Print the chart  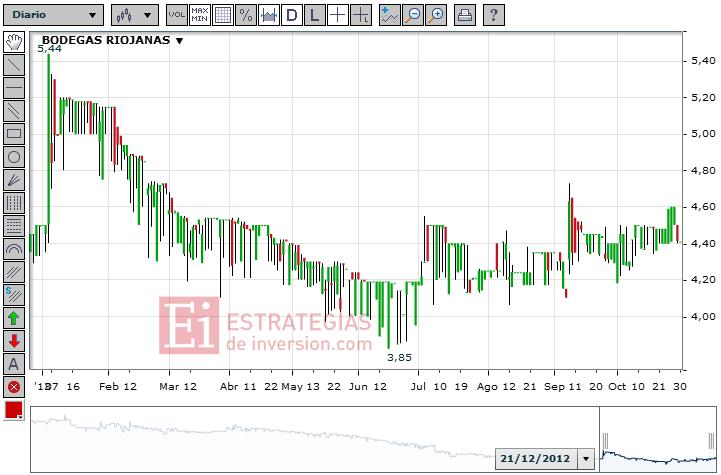coord(464,15)
